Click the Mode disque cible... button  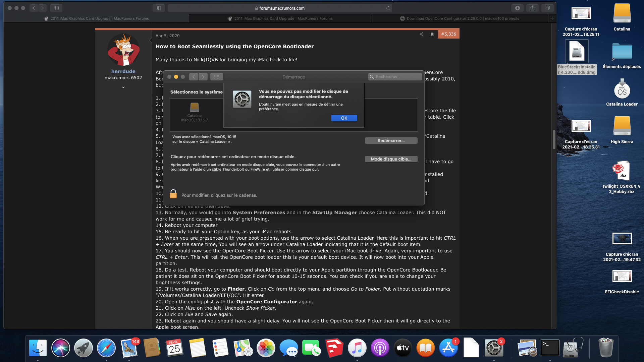(x=391, y=159)
